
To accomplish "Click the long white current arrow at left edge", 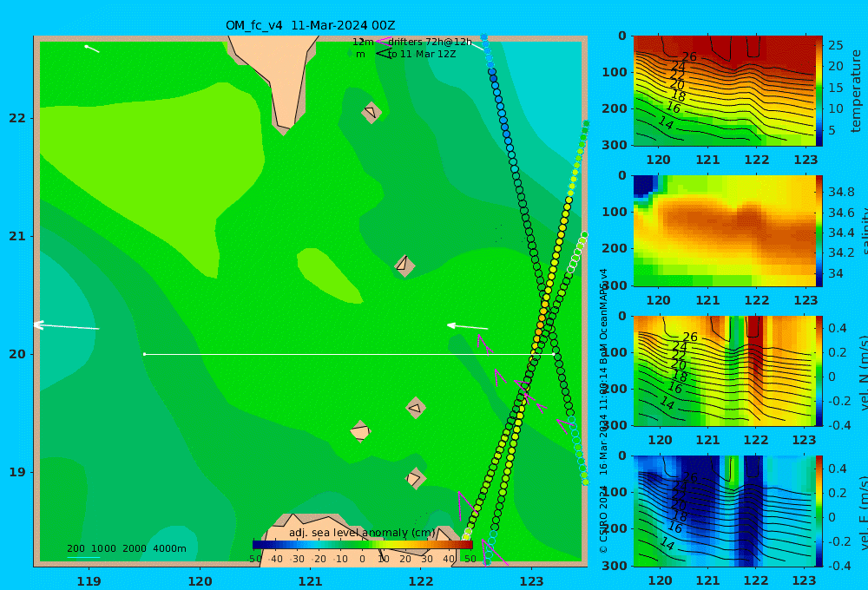I will [x=67, y=326].
